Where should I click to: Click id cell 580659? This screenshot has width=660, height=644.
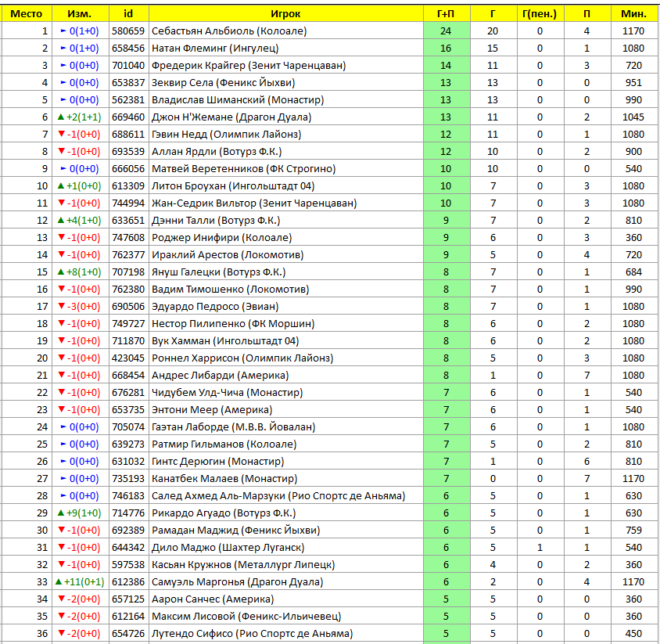point(128,31)
